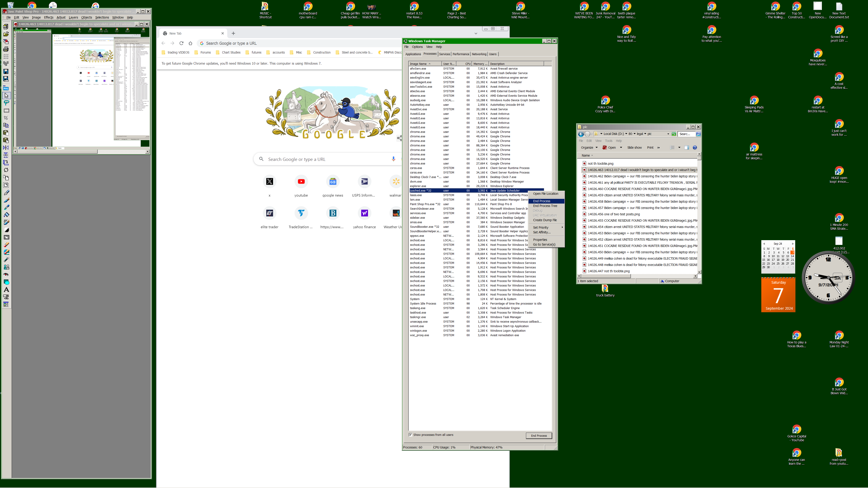
Task: Click the Print icon in Paint Shop Pro
Action: pos(6,49)
